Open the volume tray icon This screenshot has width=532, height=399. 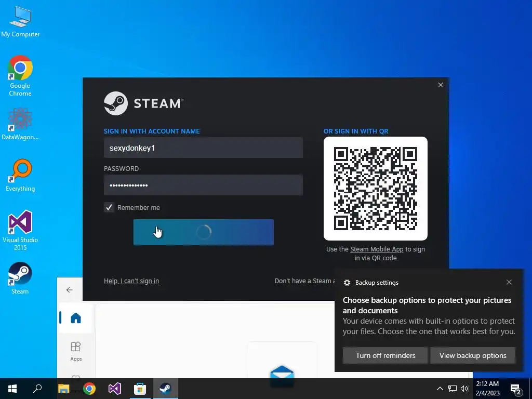(x=464, y=389)
